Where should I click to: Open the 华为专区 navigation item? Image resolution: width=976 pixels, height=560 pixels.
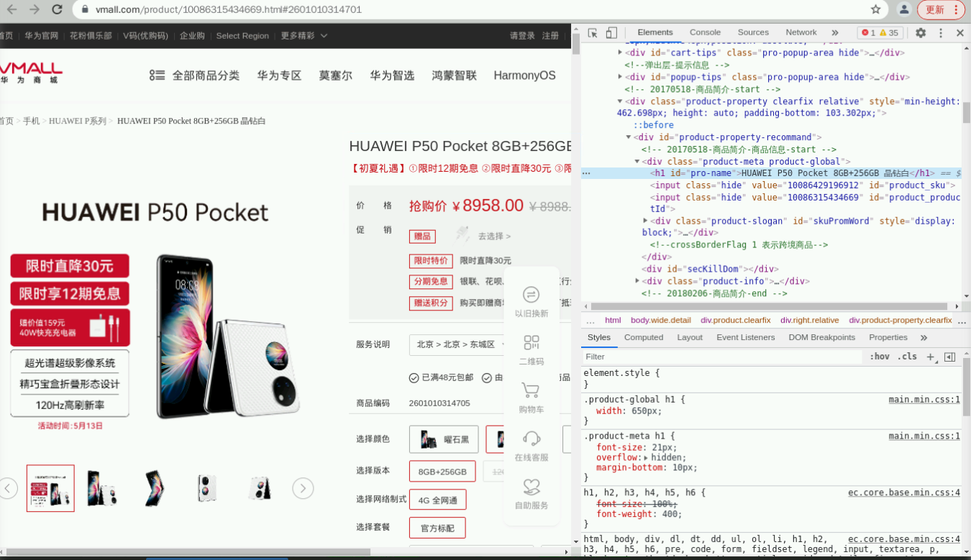coord(279,75)
